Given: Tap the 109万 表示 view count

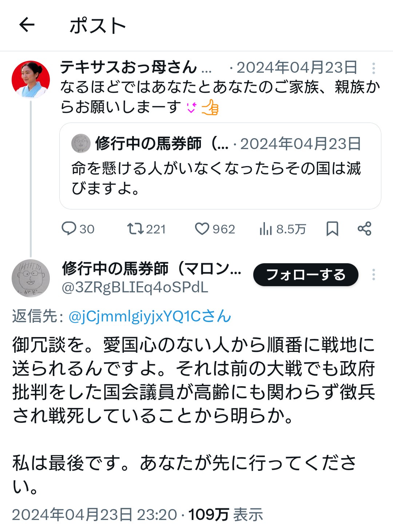Looking at the screenshot, I should 225,515.
